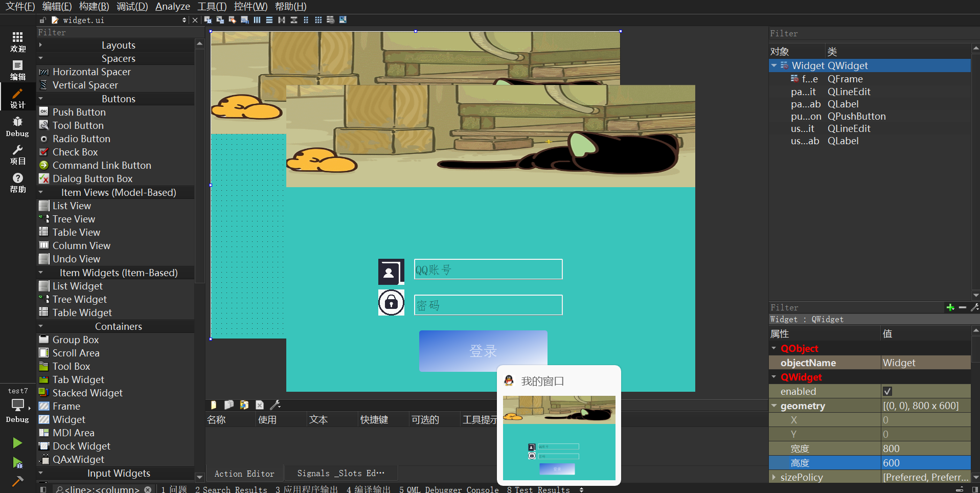Apply Lay Out Vertically toolbar icon
The image size is (980, 493).
coord(269,20)
